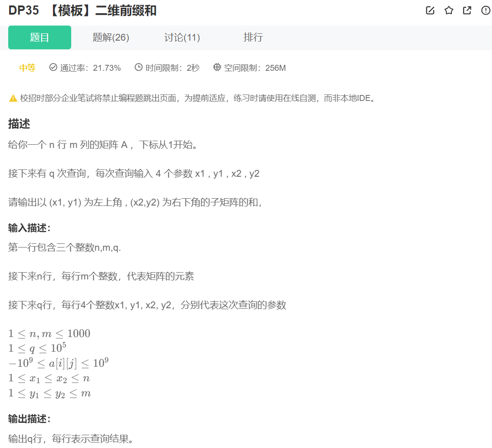
Task: Open the 排行 ranking tab
Action: point(253,37)
